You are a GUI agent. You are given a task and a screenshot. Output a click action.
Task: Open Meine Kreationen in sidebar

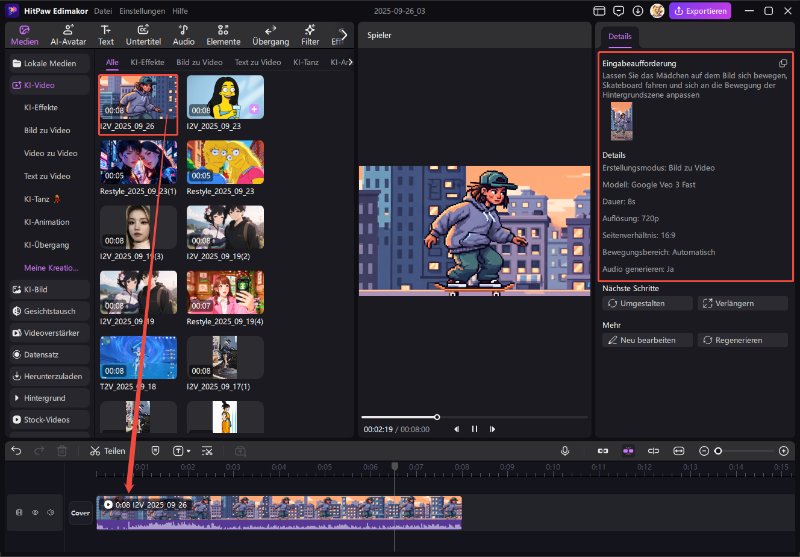(51, 268)
